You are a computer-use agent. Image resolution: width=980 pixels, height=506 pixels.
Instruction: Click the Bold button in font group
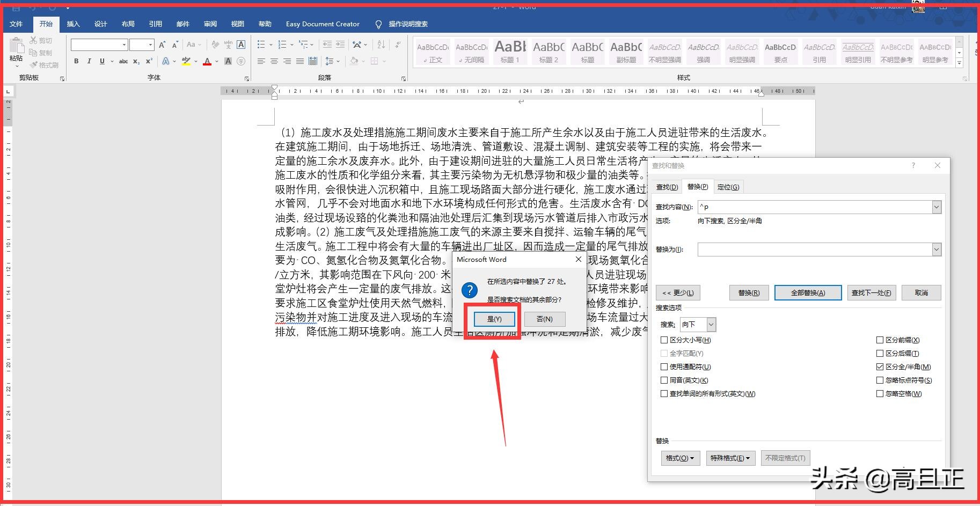(76, 61)
